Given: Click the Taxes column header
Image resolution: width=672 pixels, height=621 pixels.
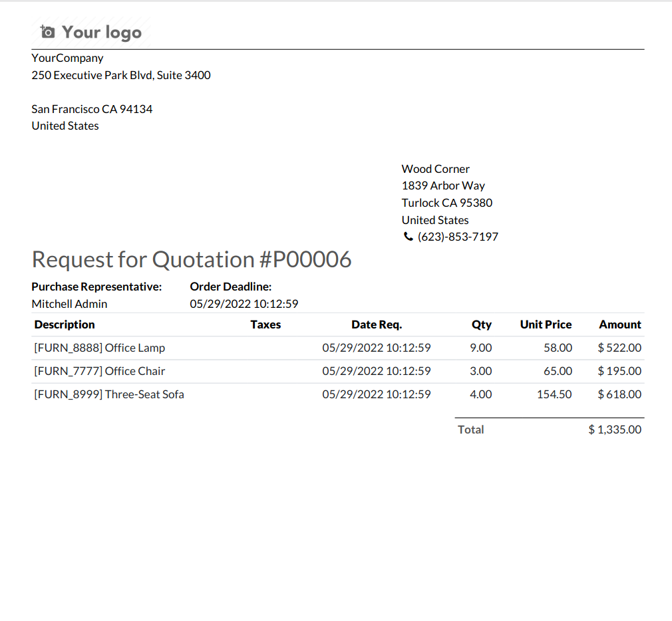Looking at the screenshot, I should click(265, 324).
